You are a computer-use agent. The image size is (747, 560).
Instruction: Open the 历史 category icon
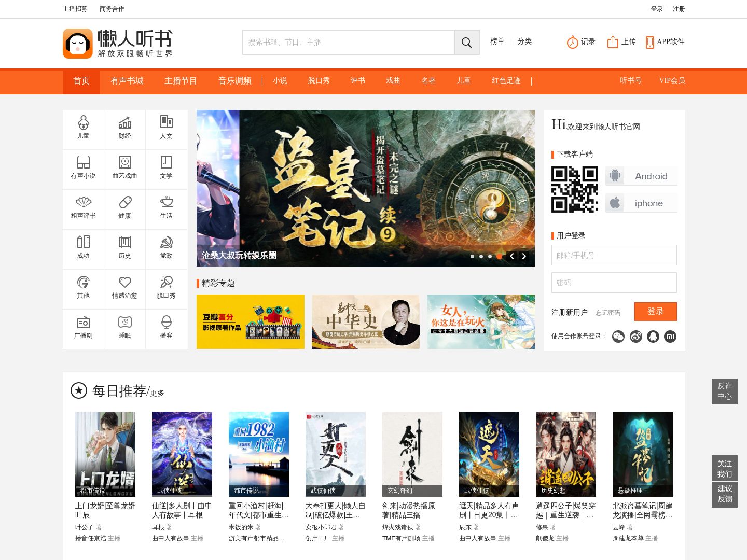pyautogui.click(x=125, y=242)
